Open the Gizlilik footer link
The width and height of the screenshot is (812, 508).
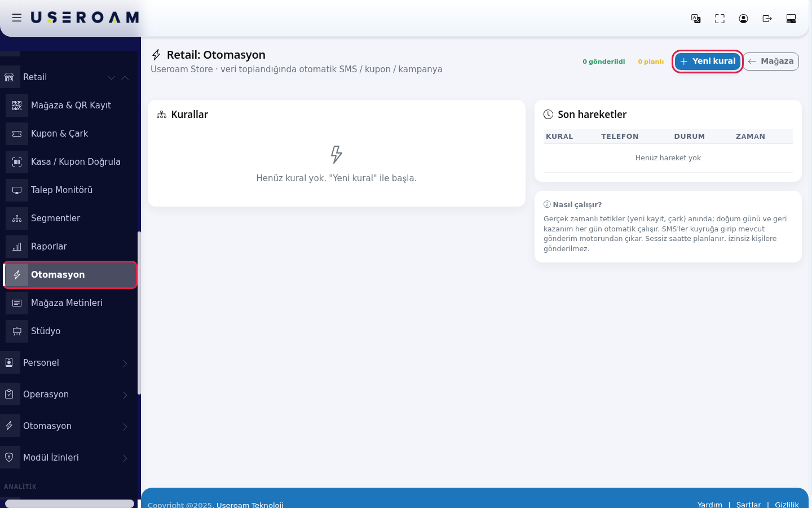[x=787, y=505]
